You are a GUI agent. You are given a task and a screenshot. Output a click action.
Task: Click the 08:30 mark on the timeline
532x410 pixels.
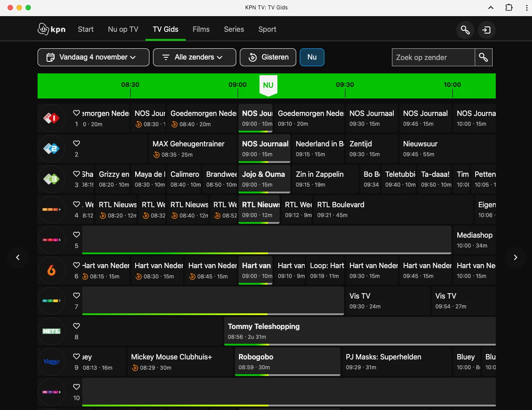tap(130, 85)
